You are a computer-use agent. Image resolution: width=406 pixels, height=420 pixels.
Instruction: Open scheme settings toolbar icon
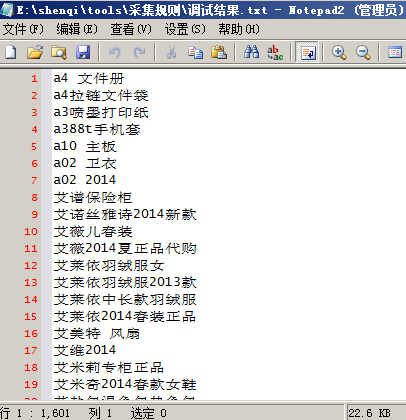click(395, 52)
